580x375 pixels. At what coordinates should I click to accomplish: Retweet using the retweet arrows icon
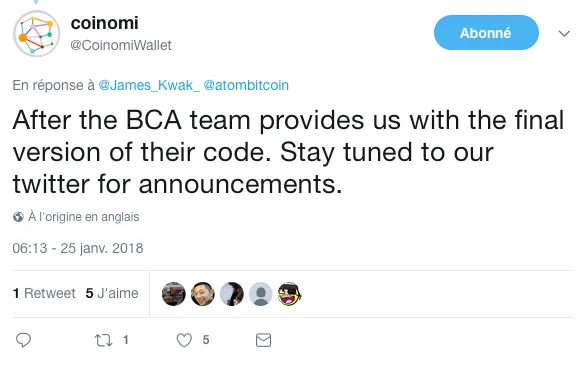coord(103,340)
